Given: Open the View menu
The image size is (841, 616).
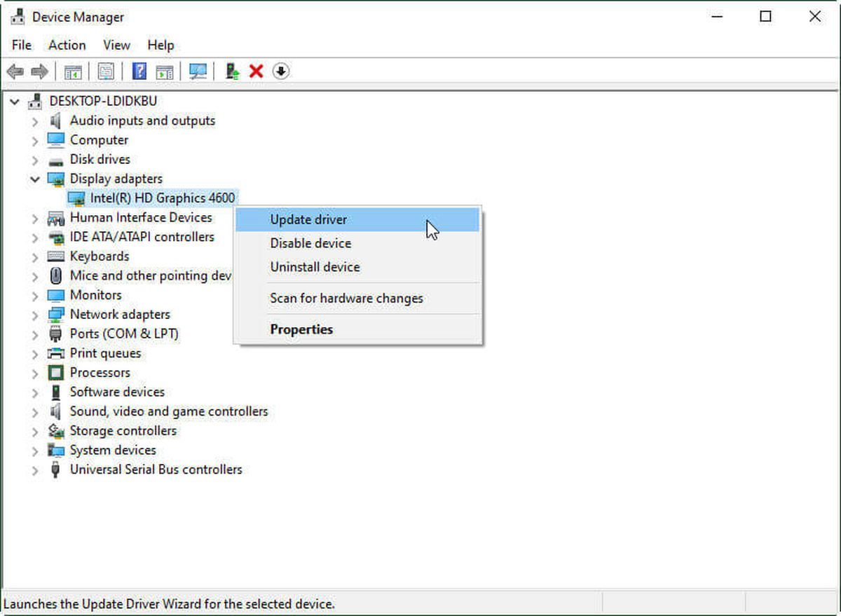Looking at the screenshot, I should click(x=116, y=45).
